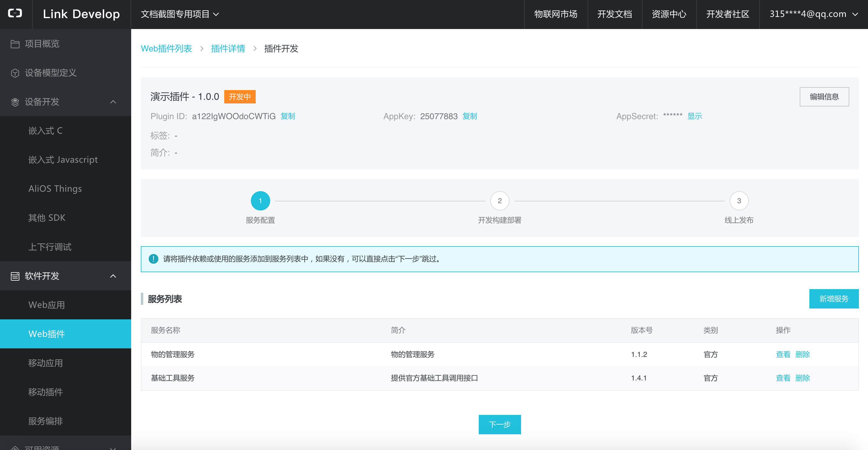
Task: Collapse the 软件开发 section chevron
Action: click(x=113, y=276)
